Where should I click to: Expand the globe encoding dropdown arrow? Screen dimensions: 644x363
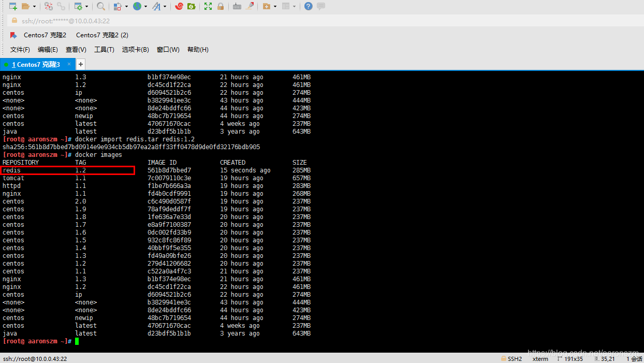(x=145, y=7)
